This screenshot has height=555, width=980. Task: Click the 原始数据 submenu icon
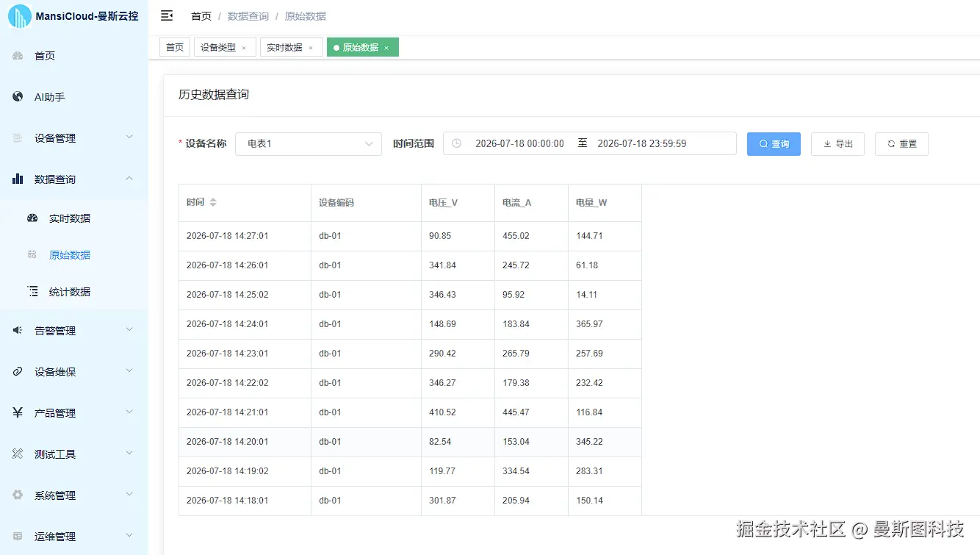32,255
